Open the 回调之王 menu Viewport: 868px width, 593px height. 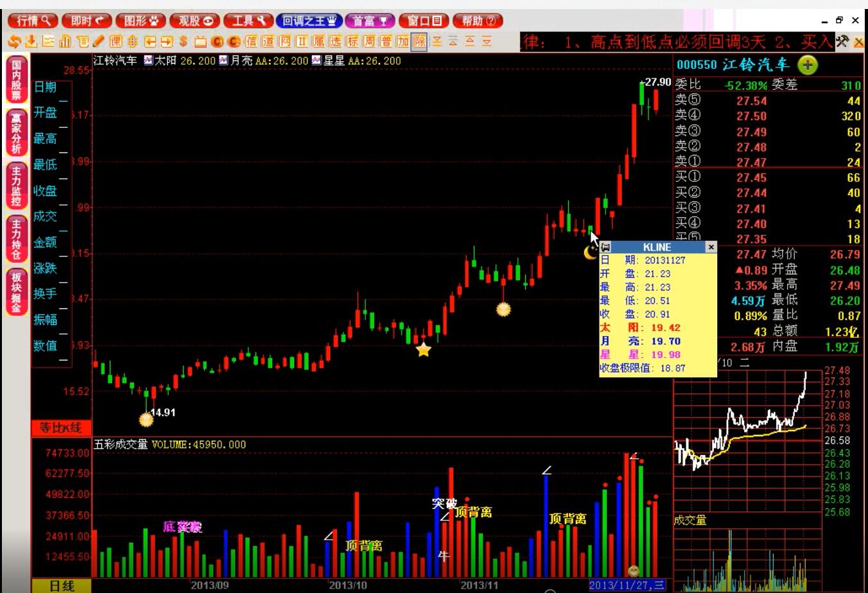309,21
